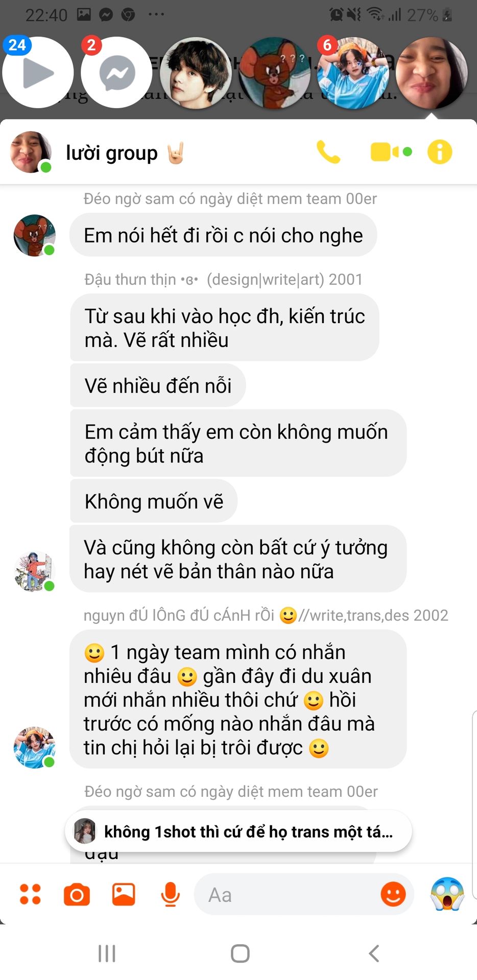This screenshot has width=477, height=980.
Task: Open the Messenger chat head with 2 badge
Action: pyautogui.click(x=116, y=72)
